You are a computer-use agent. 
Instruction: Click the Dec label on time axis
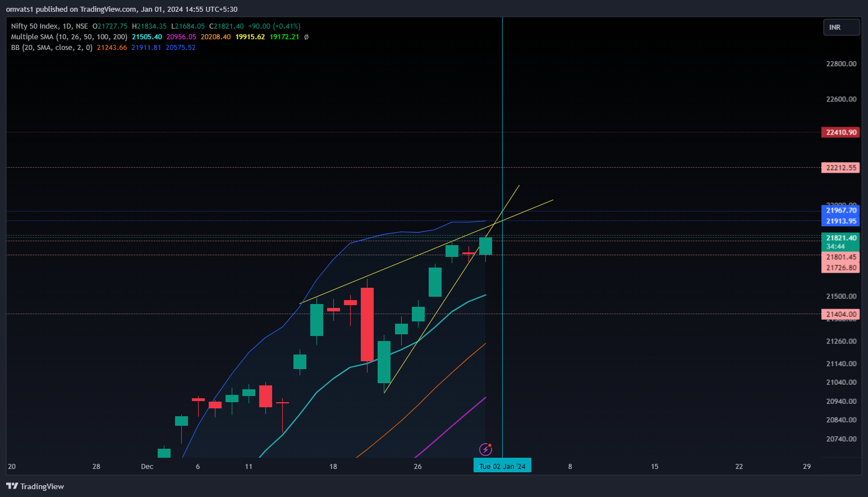(147, 467)
